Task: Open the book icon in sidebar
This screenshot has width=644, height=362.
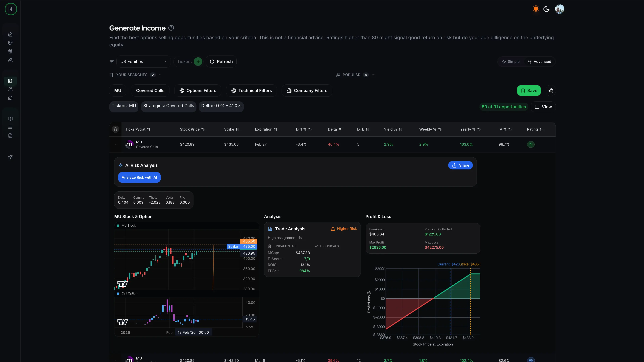Action: pyautogui.click(x=10, y=119)
